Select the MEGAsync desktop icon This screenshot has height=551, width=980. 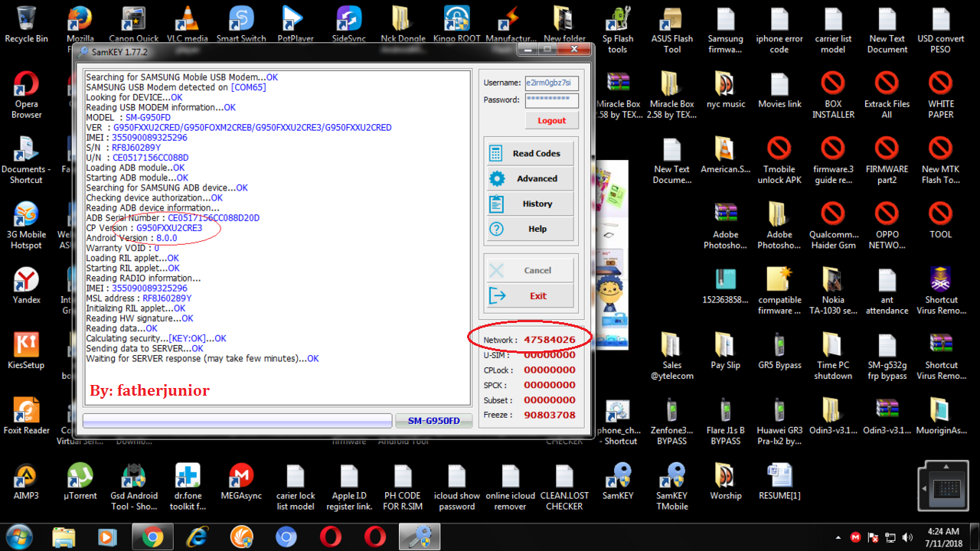pyautogui.click(x=241, y=481)
